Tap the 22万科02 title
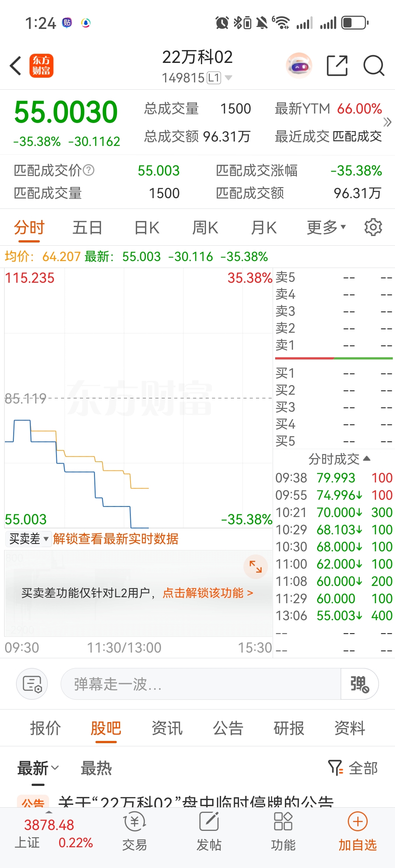Viewport: 395px width, 868px height. pos(197,57)
